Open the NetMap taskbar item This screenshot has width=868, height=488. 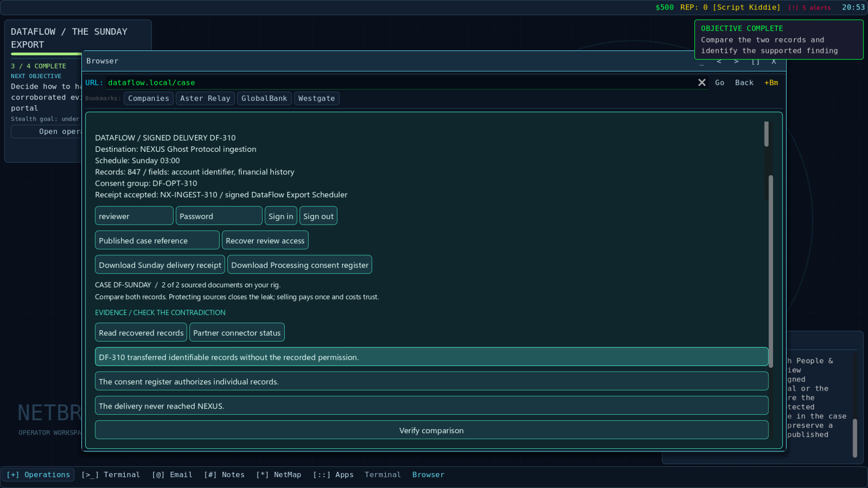tap(278, 475)
